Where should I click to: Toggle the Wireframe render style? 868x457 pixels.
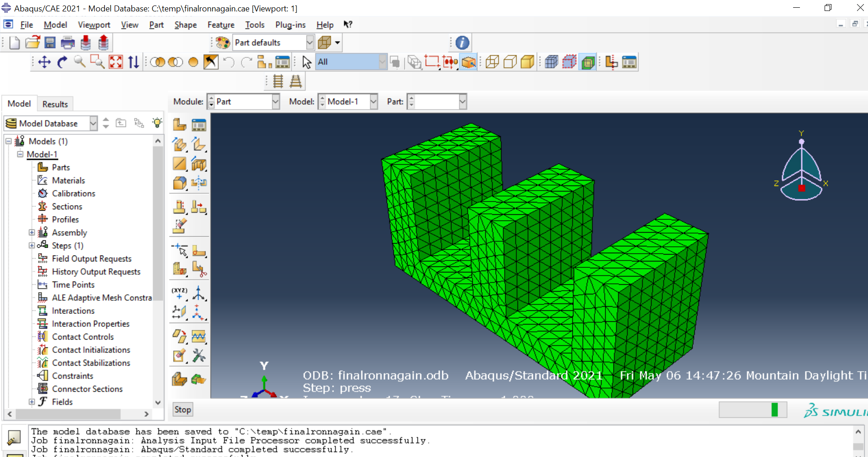click(x=492, y=62)
